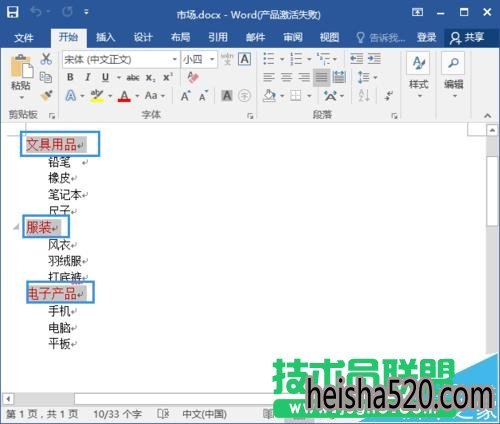Apply the red font color swatch
The height and width of the screenshot is (424, 500).
pyautogui.click(x=124, y=96)
